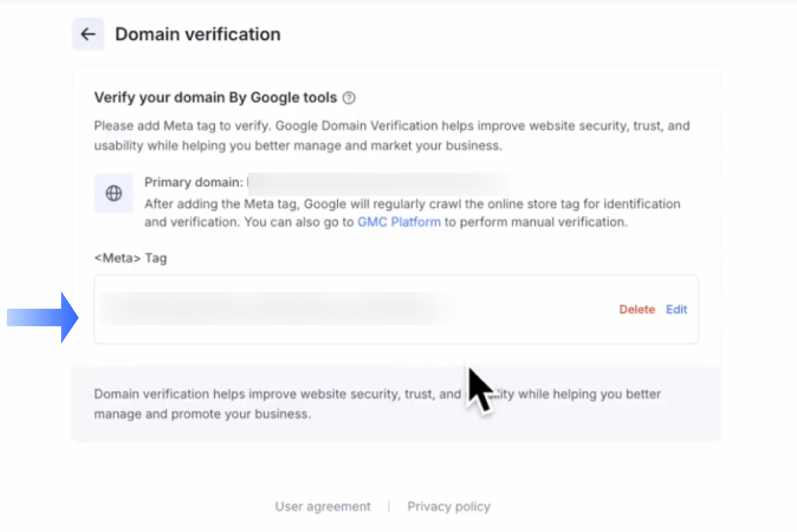Click the globe icon beside Primary domain
This screenshot has width=797, height=532.
pos(114,193)
